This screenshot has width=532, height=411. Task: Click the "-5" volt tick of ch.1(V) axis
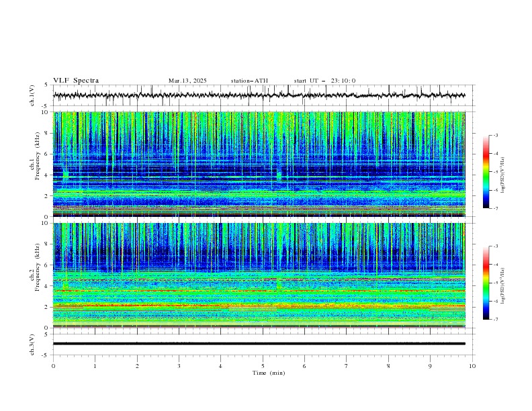[46, 106]
